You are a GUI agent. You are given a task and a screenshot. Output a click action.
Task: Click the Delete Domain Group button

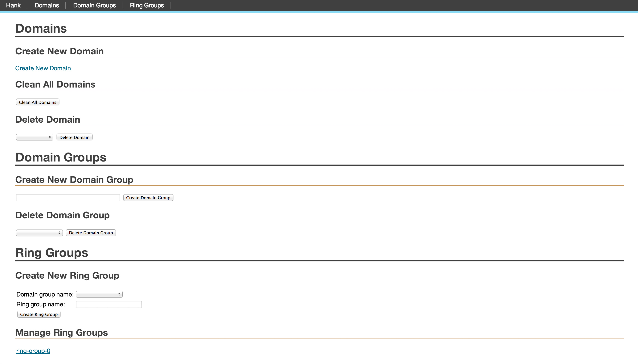coord(91,233)
